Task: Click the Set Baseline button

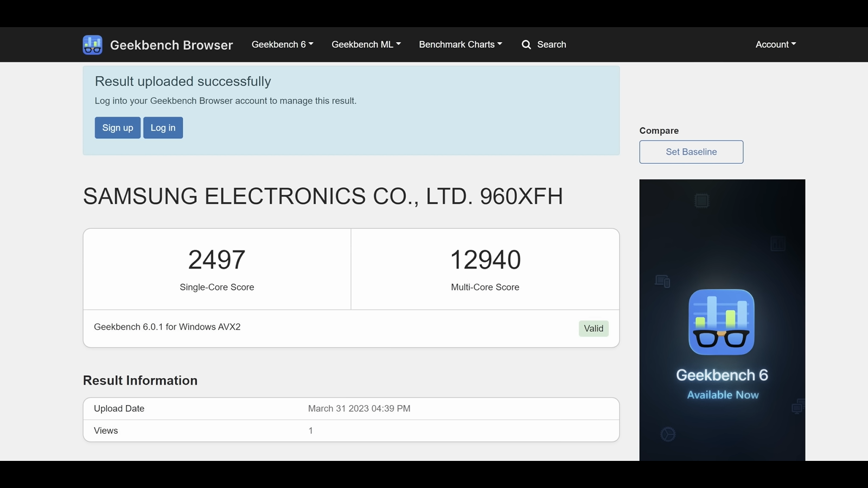Action: [x=691, y=152]
